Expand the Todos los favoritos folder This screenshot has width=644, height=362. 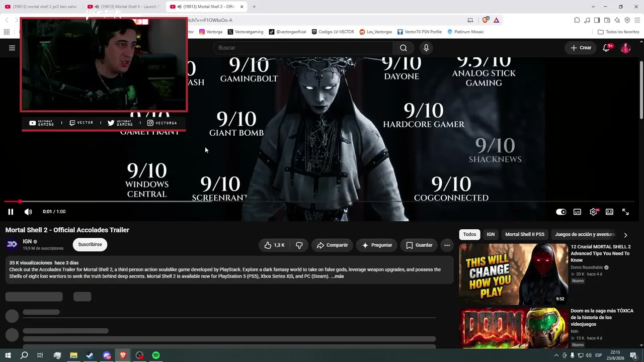pyautogui.click(x=618, y=32)
